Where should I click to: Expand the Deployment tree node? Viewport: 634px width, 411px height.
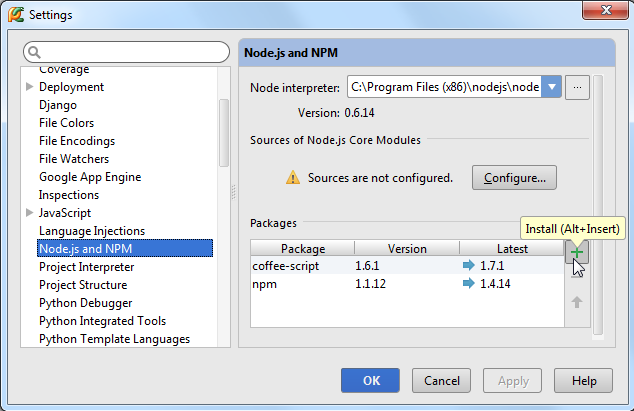[30, 87]
